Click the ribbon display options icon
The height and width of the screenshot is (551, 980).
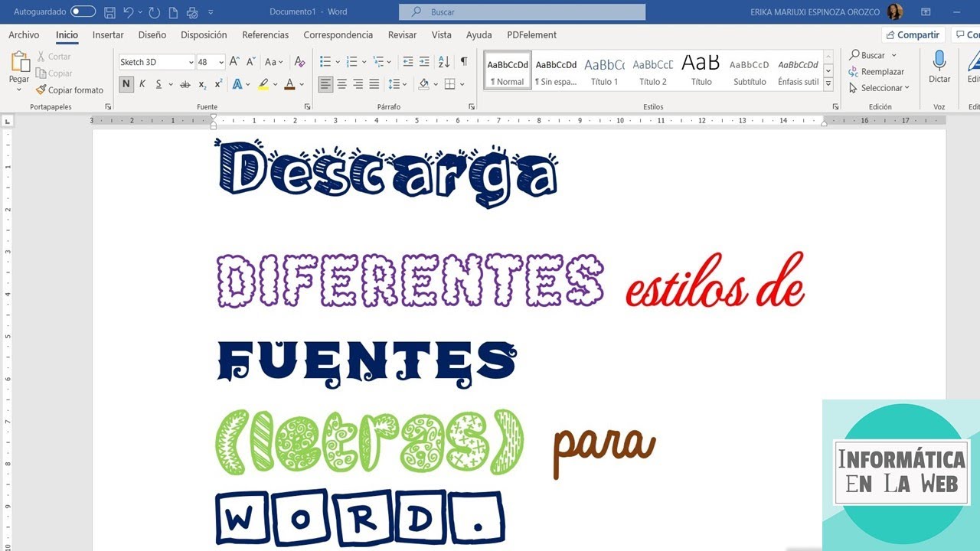pos(926,12)
